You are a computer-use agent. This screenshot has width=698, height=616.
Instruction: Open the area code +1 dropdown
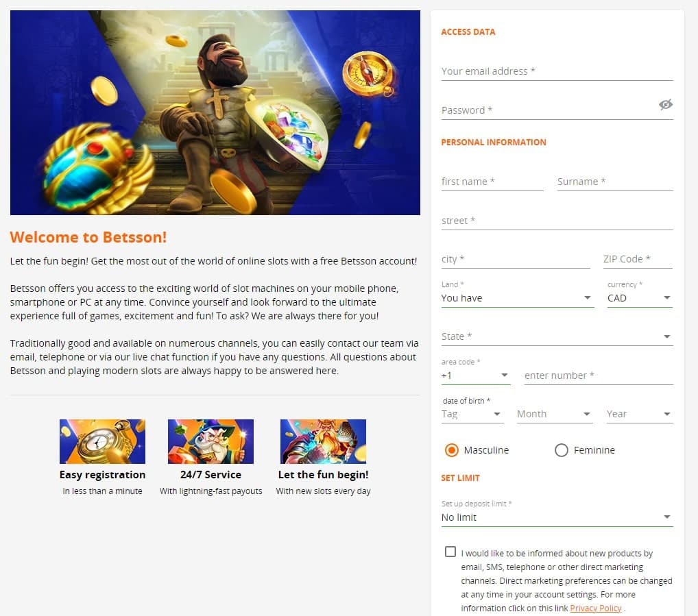(475, 375)
